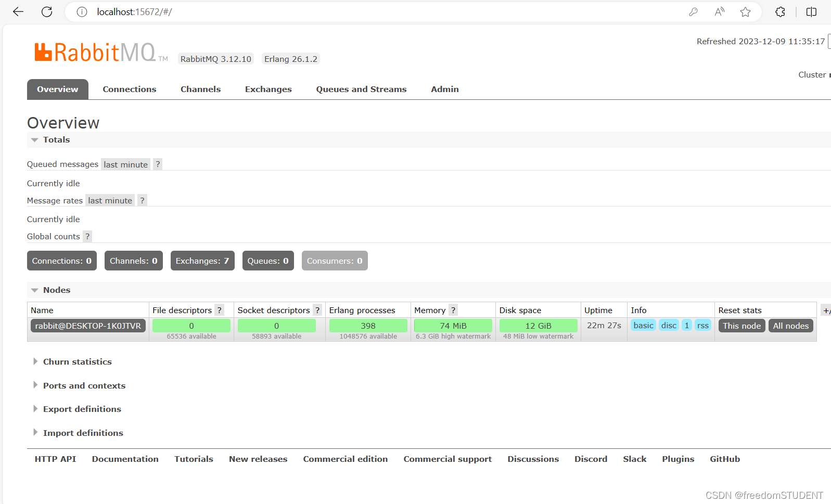Click the All nodes reset stats button
This screenshot has width=831, height=504.
coord(790,326)
